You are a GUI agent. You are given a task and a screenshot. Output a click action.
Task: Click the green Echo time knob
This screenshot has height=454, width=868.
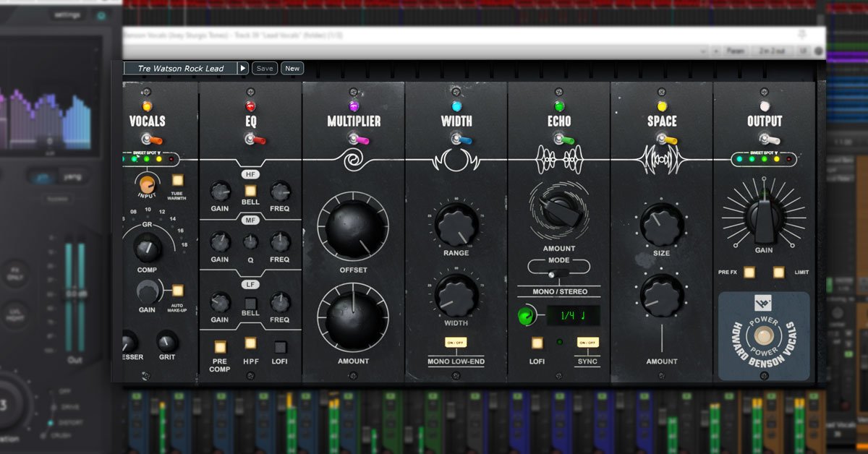coord(526,316)
